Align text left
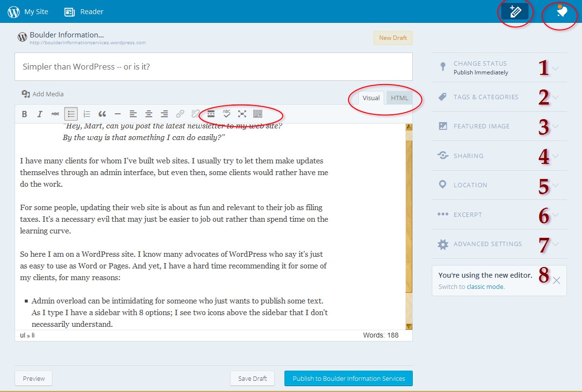The width and height of the screenshot is (582, 392). (133, 114)
